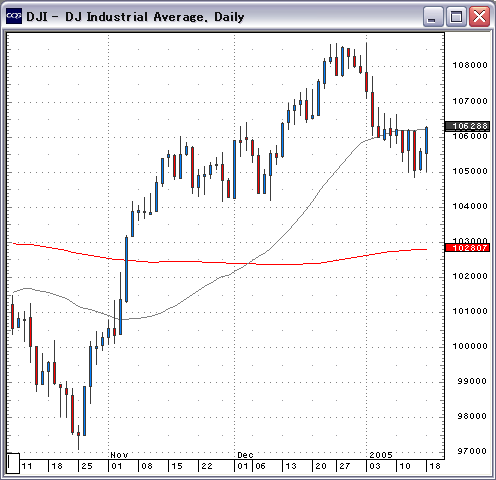Close the DJI chart window
496x480 pixels.
coord(480,16)
